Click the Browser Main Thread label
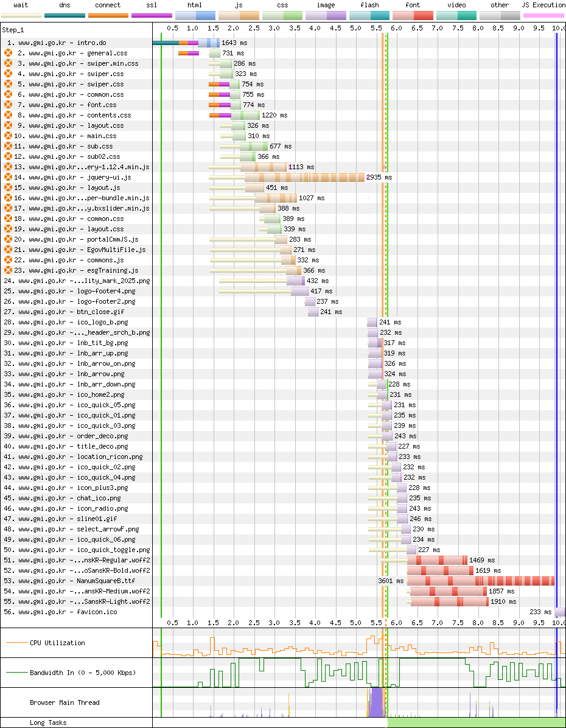This screenshot has width=566, height=728. pyautogui.click(x=65, y=702)
